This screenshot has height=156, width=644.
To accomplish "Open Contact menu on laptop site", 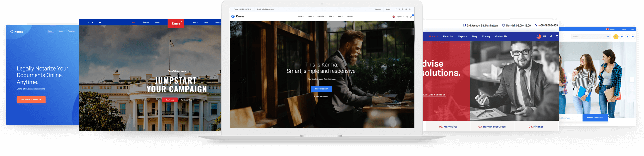I will (x=350, y=16).
